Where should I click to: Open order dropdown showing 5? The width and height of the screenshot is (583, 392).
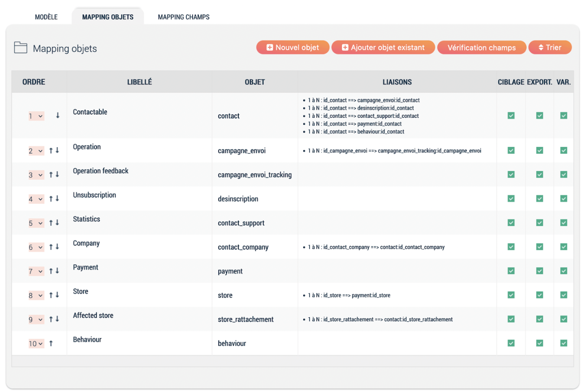pyautogui.click(x=36, y=223)
